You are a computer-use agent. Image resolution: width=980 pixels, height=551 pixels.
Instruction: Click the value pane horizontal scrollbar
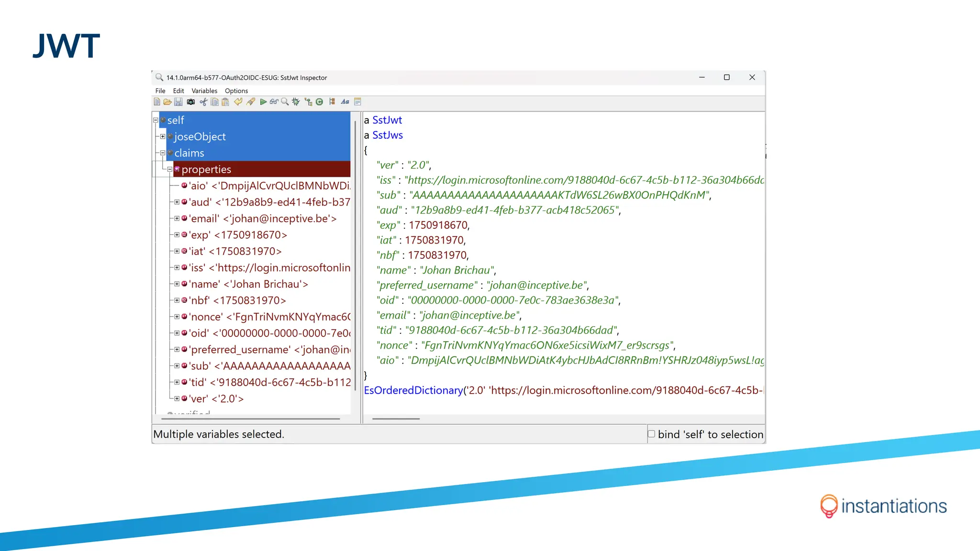[x=396, y=419]
